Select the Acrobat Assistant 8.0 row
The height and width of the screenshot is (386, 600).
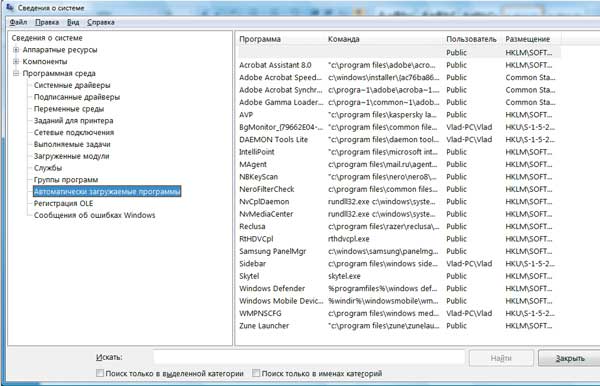coord(399,65)
